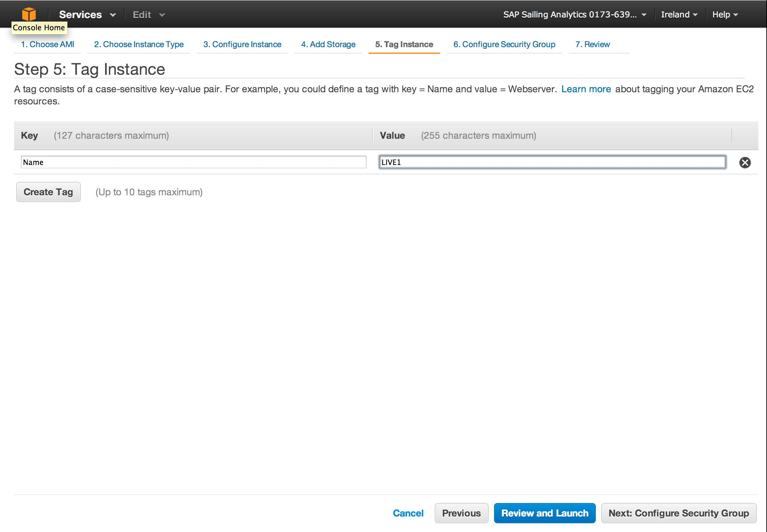Open the Services dropdown menu
Screen dimensions: 767x532
(x=87, y=15)
